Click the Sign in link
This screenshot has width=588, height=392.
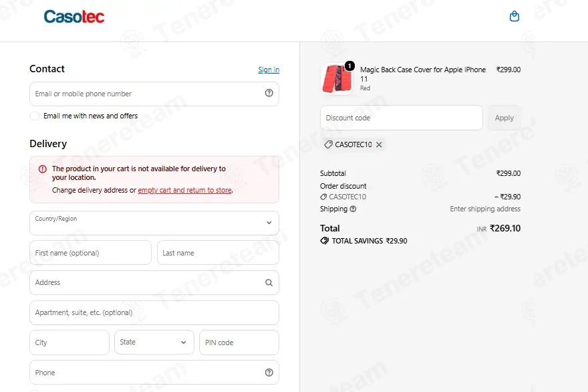pos(269,70)
